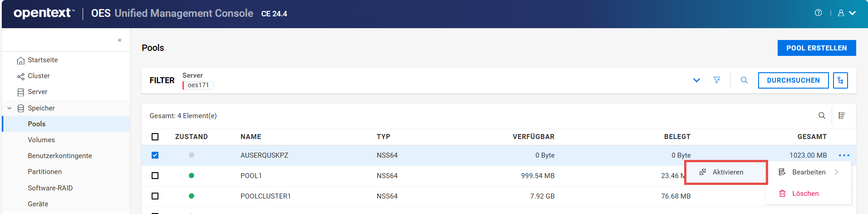Open the Bearbeiten submenu
Viewport: 868px width, 214px height.
point(809,172)
